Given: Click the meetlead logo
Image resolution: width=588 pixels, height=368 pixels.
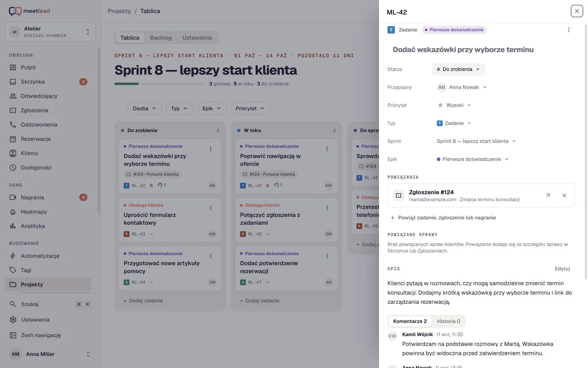Looking at the screenshot, I should coord(29,11).
